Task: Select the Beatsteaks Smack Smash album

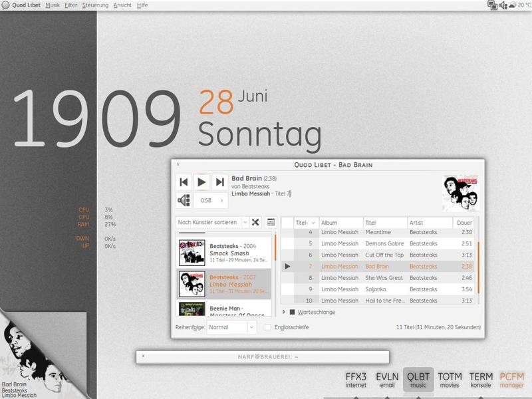Action: [224, 253]
